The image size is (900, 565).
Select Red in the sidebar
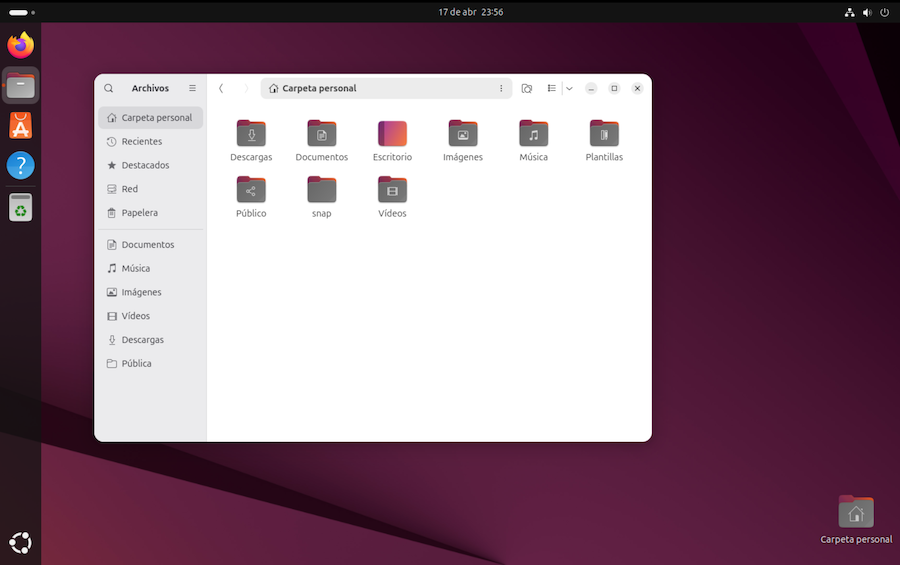click(130, 189)
